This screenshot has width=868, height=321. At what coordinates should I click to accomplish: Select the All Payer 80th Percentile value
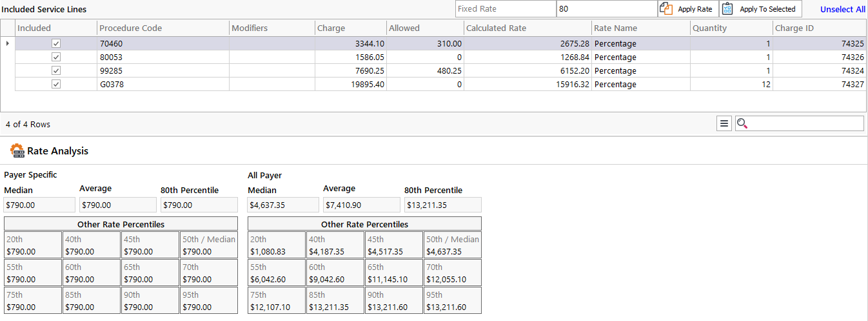point(442,205)
